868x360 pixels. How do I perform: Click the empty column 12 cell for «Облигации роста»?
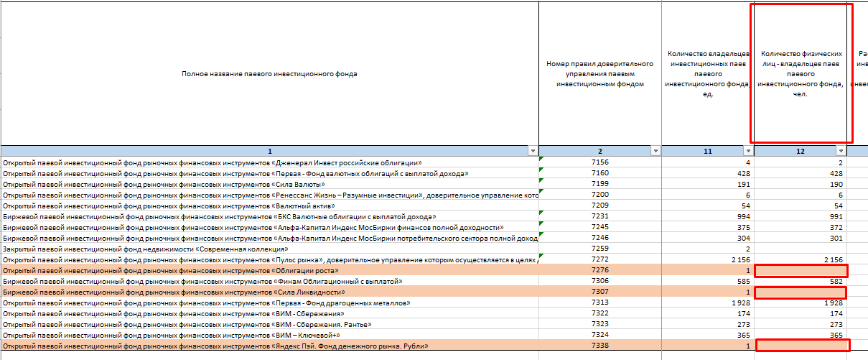(801, 271)
